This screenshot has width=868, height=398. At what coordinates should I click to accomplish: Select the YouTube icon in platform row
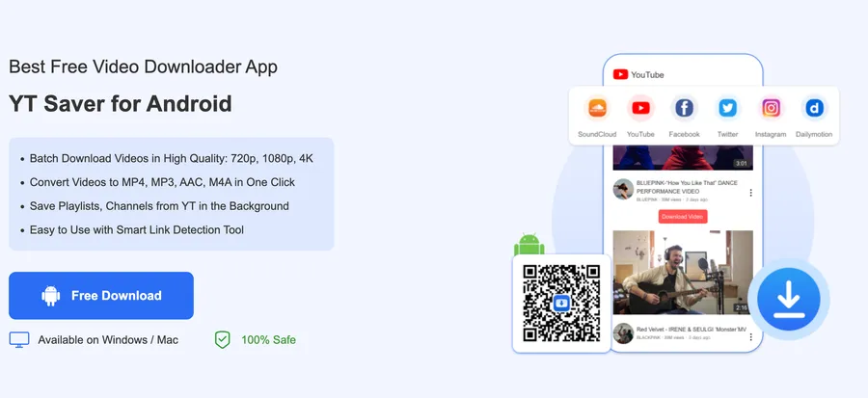pos(640,108)
